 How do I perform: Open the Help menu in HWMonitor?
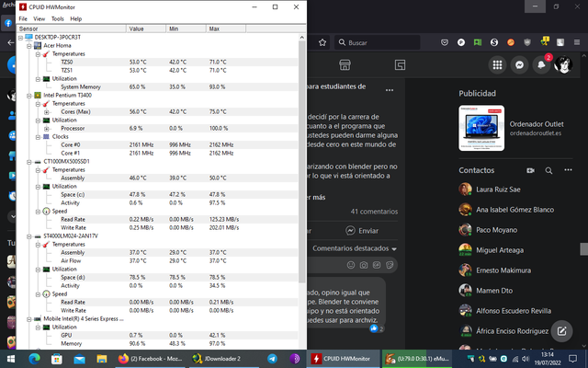75,18
